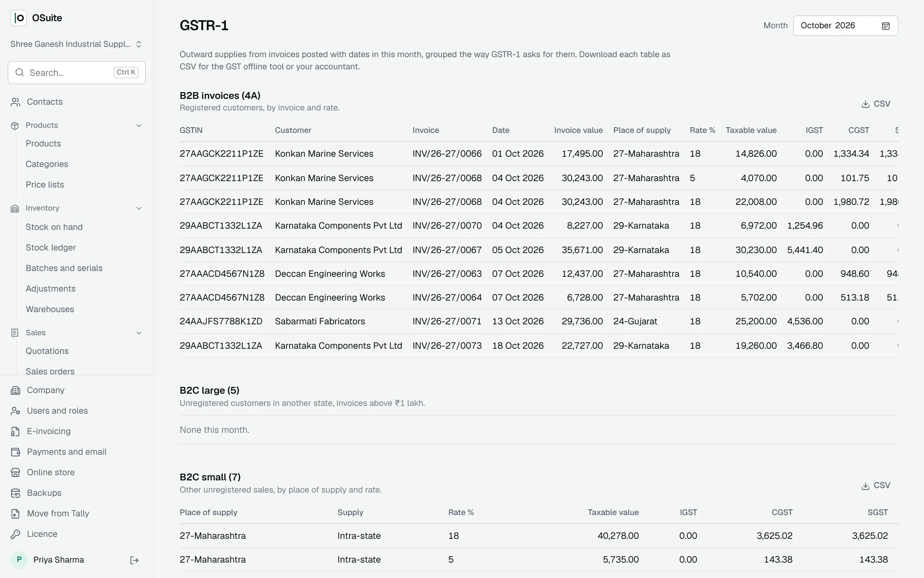Click the P avatar for Priya Sharma

coord(19,560)
